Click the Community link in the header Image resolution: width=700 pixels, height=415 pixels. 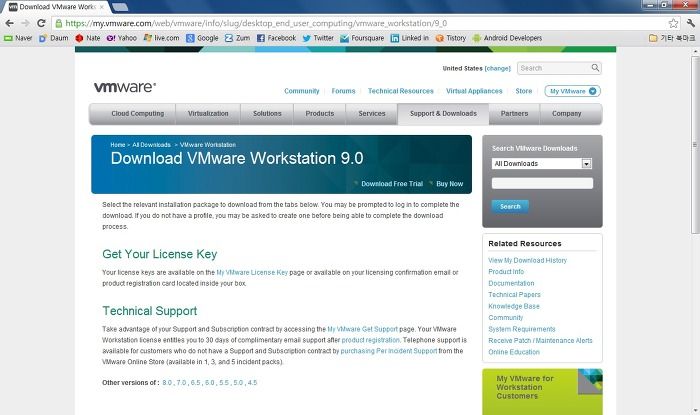click(x=302, y=91)
